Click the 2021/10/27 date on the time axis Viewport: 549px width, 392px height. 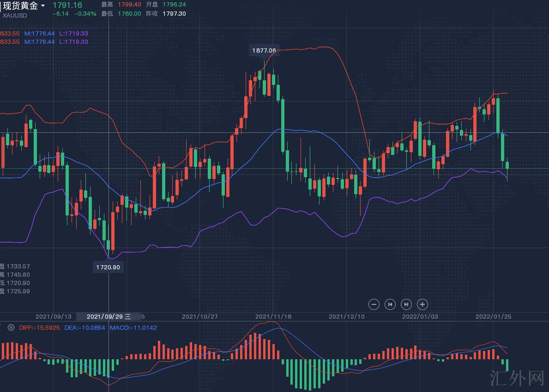point(199,316)
